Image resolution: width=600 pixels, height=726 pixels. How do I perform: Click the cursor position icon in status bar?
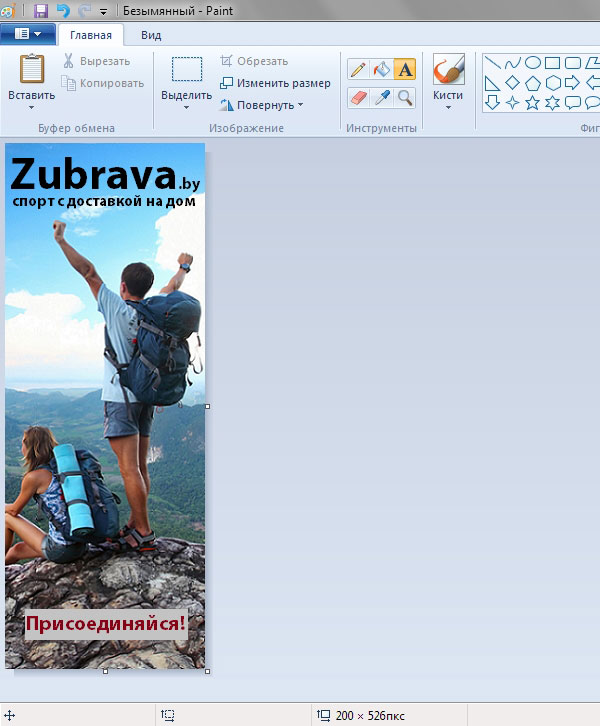click(9, 715)
